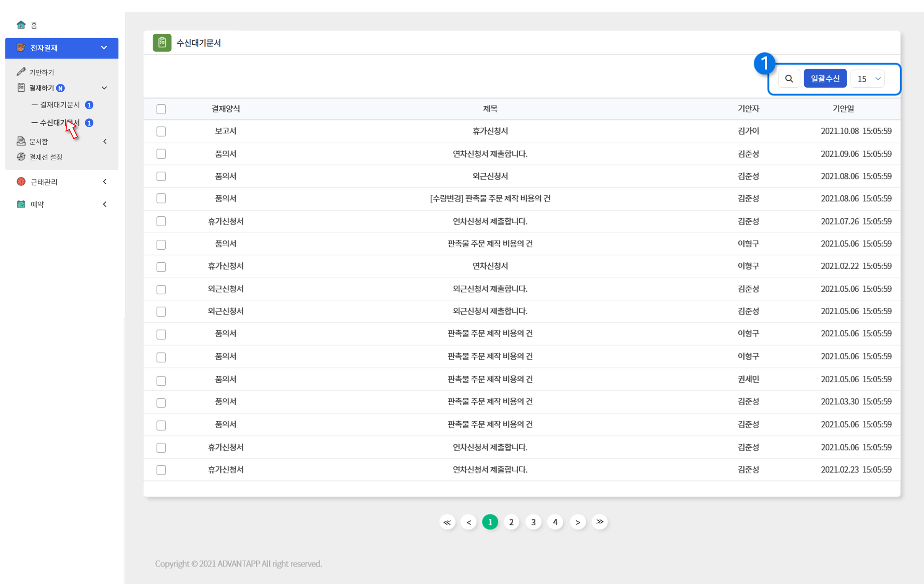
Task: Go to page 4
Action: 555,522
